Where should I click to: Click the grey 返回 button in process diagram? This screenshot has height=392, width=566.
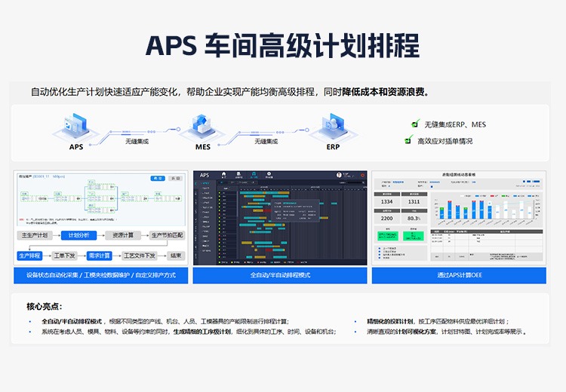(x=175, y=178)
